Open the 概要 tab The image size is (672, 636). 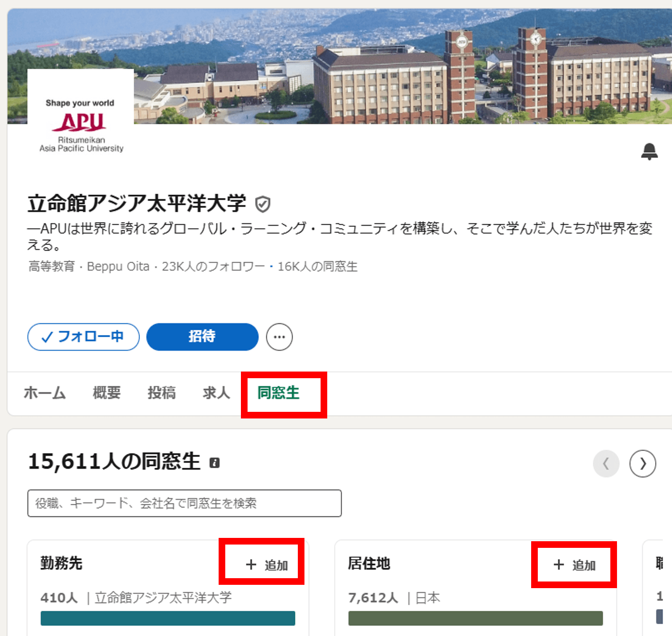pyautogui.click(x=107, y=393)
